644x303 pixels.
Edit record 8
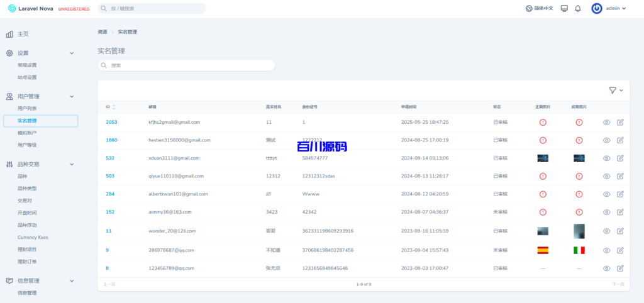pos(620,268)
